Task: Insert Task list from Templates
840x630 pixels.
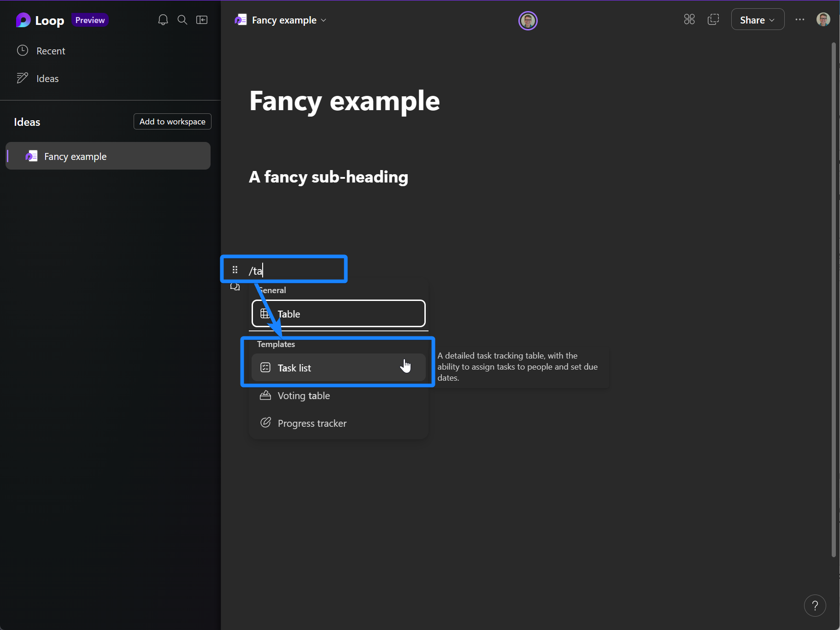Action: click(294, 368)
